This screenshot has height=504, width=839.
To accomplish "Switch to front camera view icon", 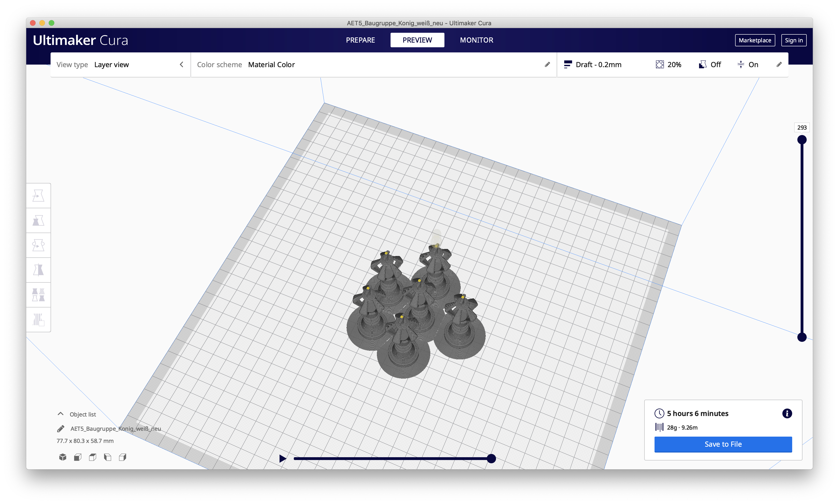I will (77, 457).
